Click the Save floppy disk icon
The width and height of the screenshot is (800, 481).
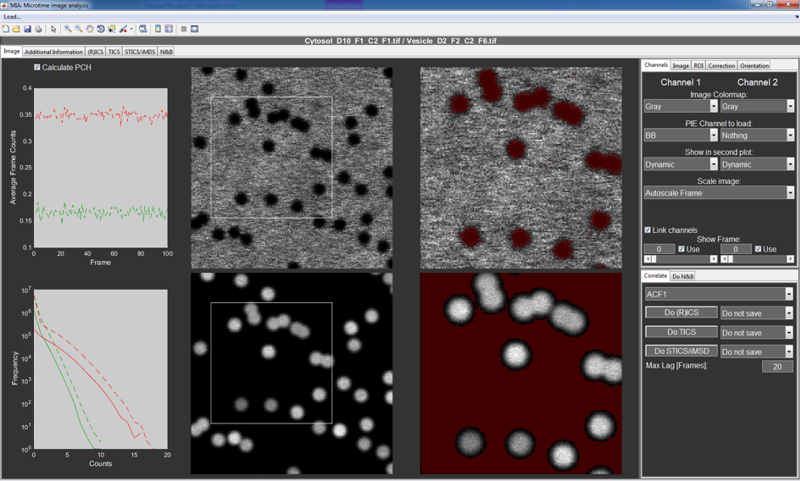coord(28,29)
